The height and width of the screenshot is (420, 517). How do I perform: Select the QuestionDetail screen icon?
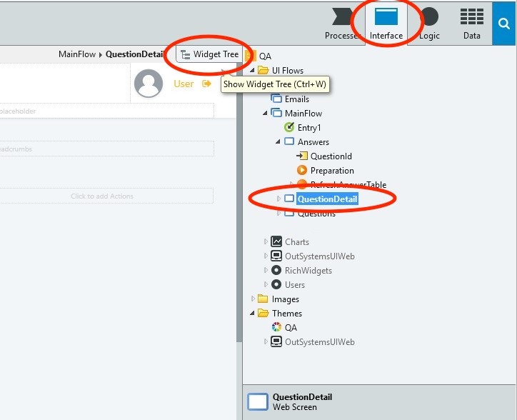[289, 199]
